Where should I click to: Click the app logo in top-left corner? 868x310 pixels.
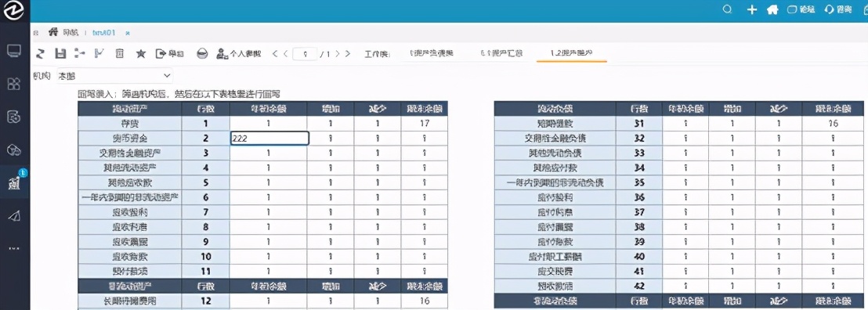(14, 11)
